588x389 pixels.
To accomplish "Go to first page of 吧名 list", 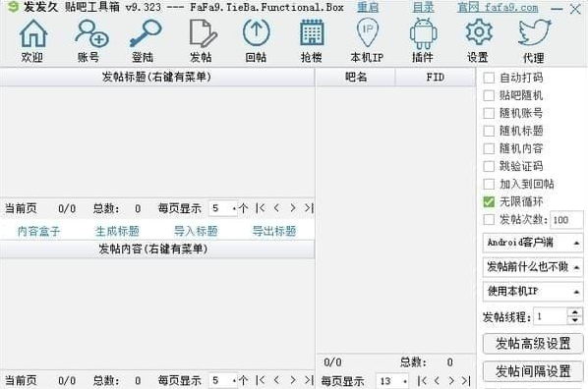I will (422, 381).
